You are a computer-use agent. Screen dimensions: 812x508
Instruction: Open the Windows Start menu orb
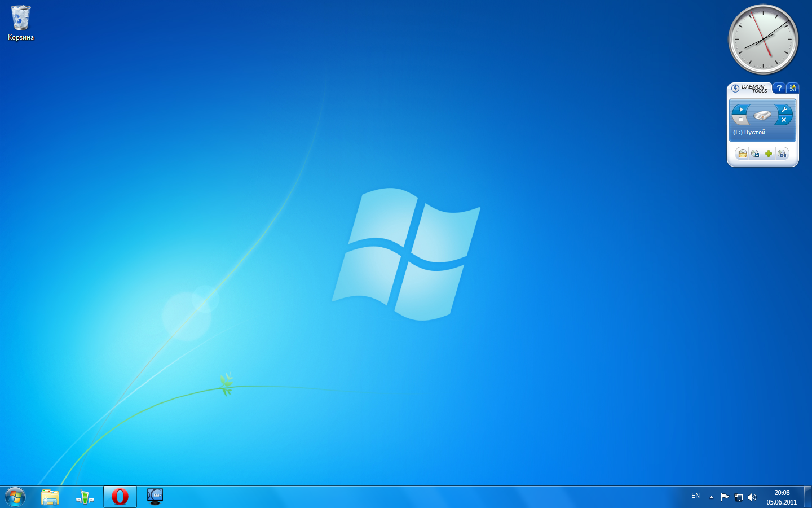coord(15,497)
